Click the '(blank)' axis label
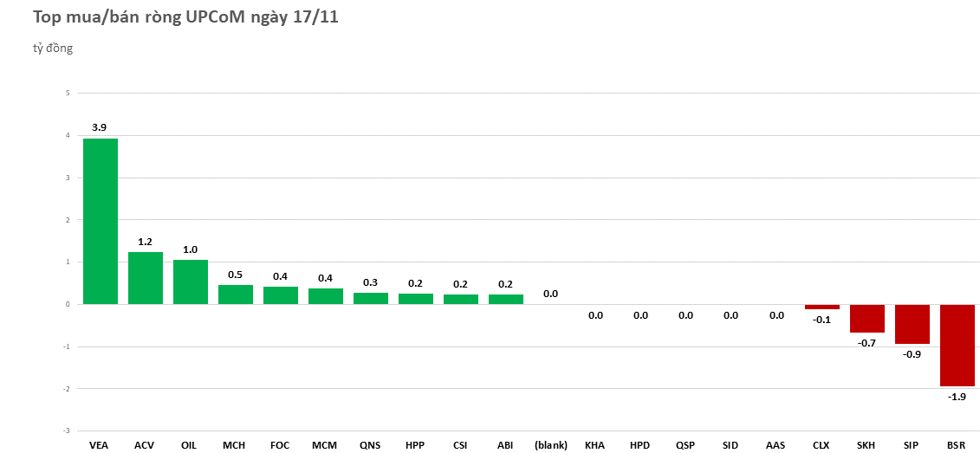The height and width of the screenshot is (453, 980). tap(550, 445)
